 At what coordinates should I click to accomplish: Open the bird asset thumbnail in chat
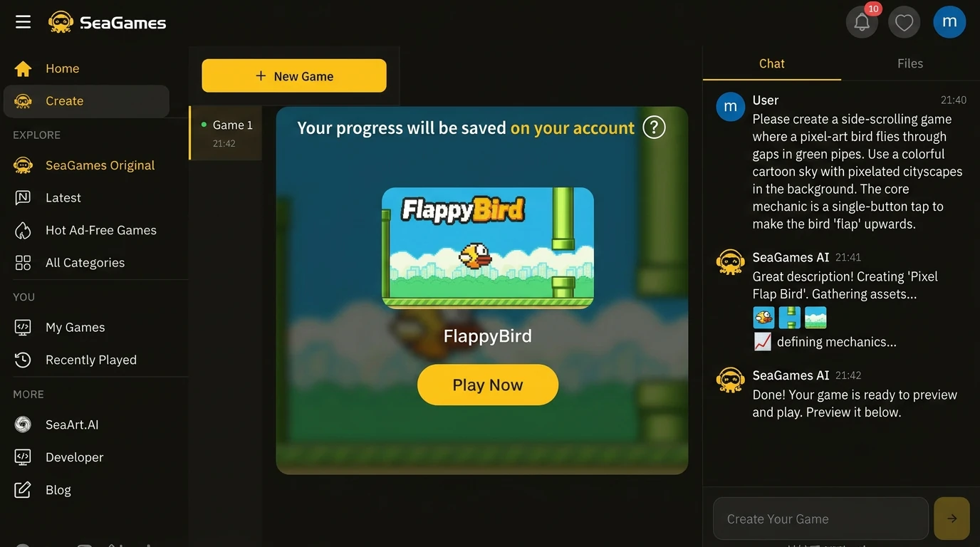[763, 317]
